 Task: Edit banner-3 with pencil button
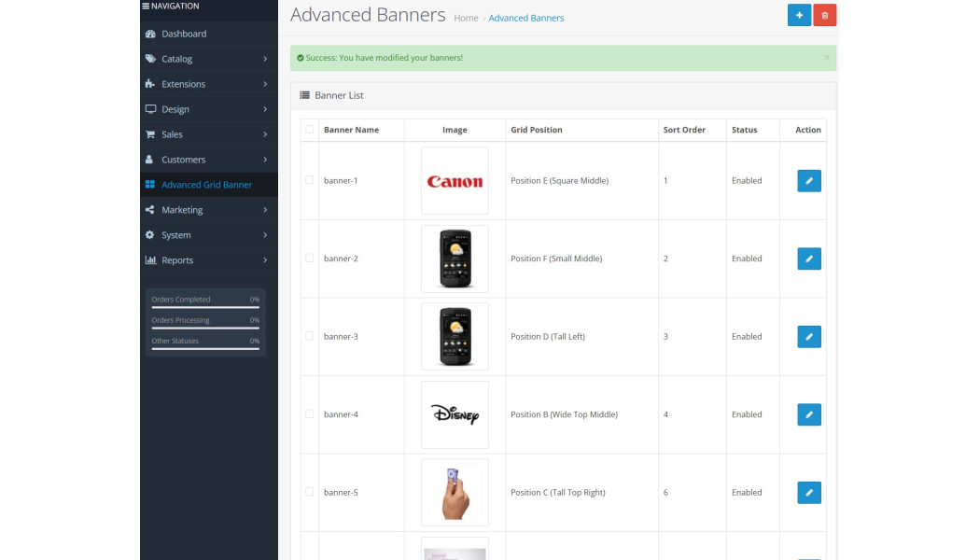(809, 336)
